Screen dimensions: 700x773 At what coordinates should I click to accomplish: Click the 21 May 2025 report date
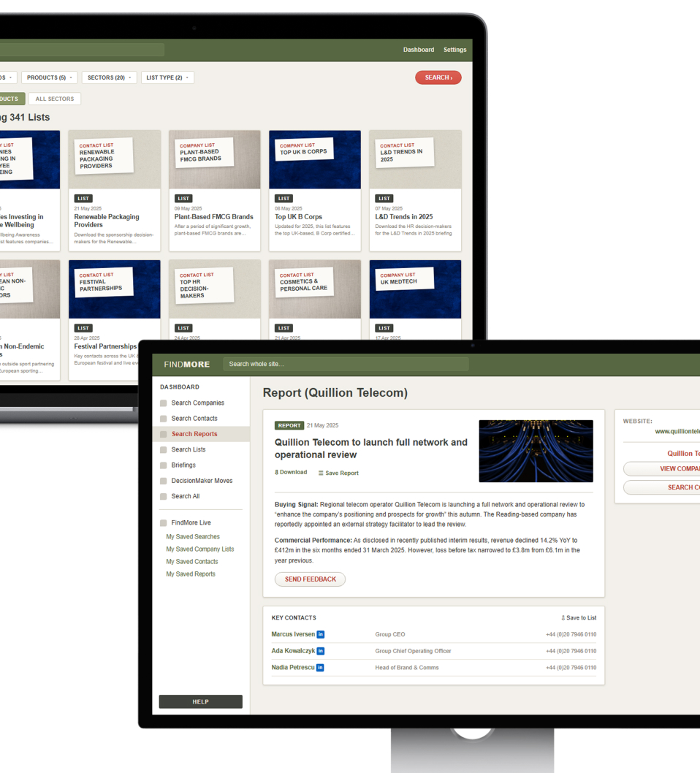coord(322,425)
